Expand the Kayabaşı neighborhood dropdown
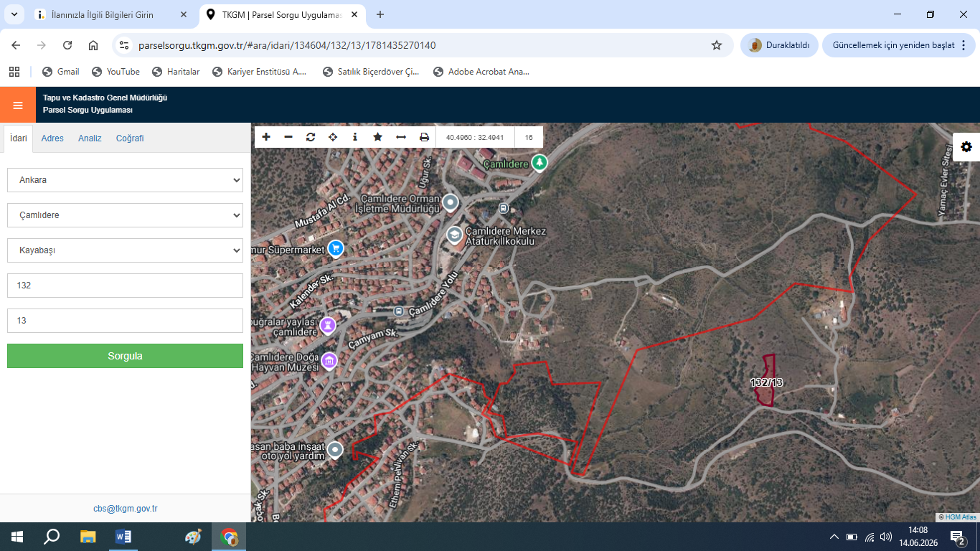This screenshot has height=551, width=980. coord(125,250)
